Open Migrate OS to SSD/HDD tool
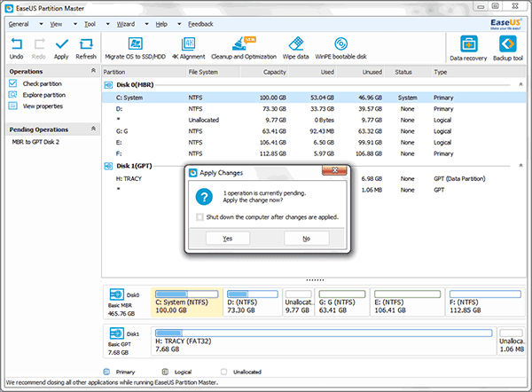This screenshot has height=392, width=532. [135, 43]
